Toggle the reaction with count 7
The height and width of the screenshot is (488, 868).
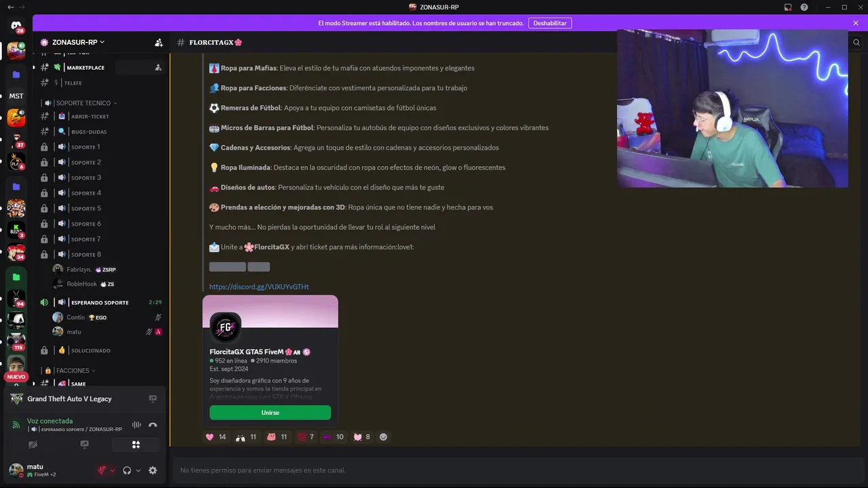coord(305,437)
